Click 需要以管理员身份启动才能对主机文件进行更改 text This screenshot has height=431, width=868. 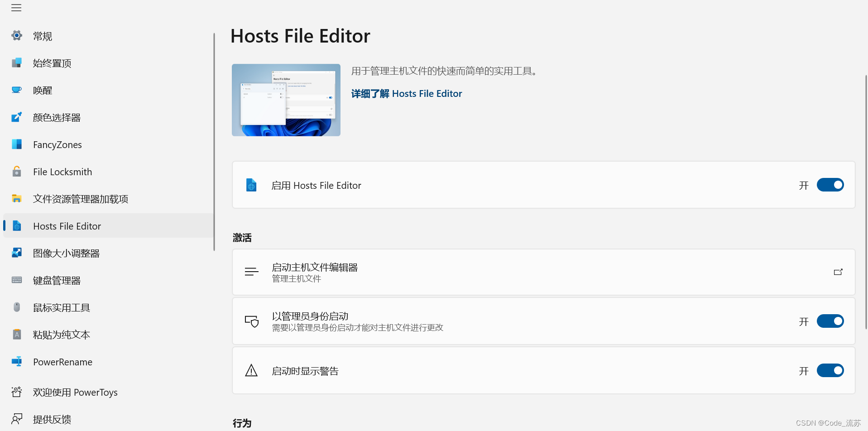(358, 327)
